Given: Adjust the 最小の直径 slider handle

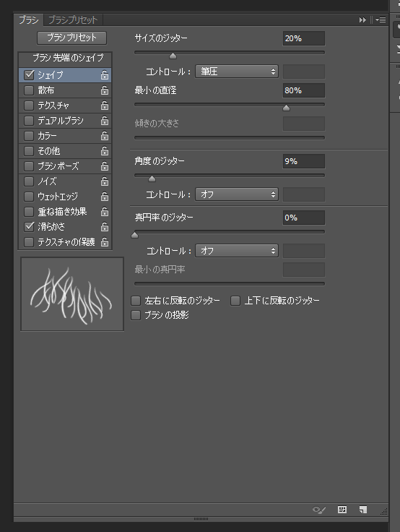Looking at the screenshot, I should point(287,108).
